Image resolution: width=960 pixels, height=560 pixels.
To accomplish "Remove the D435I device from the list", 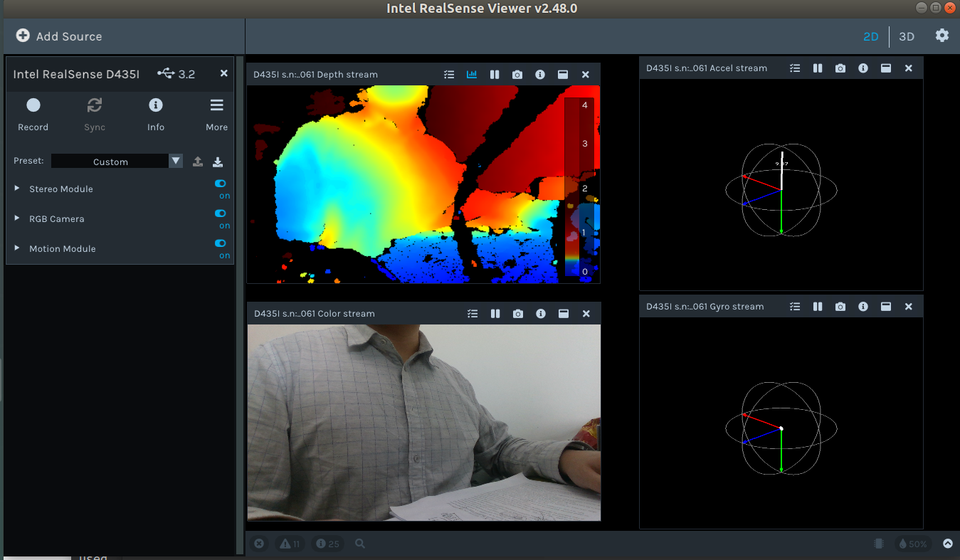I will tap(223, 73).
